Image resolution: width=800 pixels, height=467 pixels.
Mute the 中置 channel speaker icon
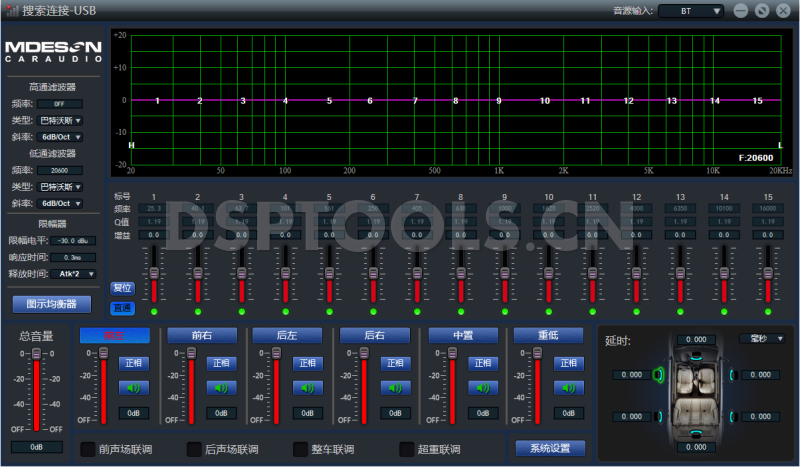click(x=483, y=388)
